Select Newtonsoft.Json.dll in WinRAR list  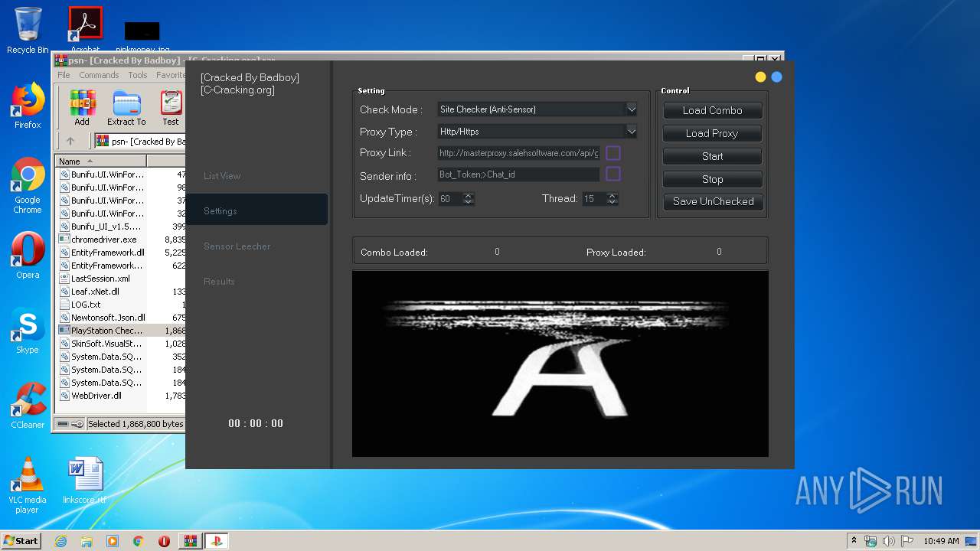(103, 318)
